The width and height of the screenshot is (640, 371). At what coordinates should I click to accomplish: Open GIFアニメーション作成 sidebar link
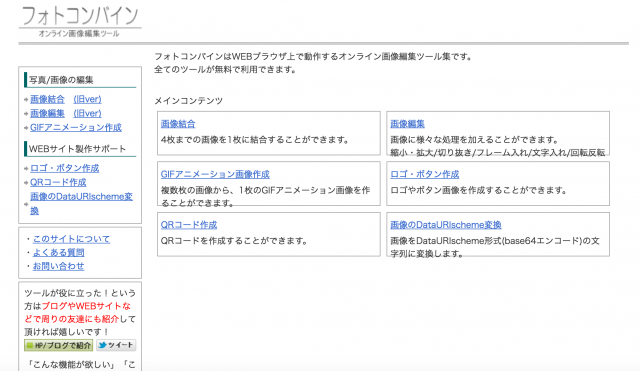(x=76, y=127)
